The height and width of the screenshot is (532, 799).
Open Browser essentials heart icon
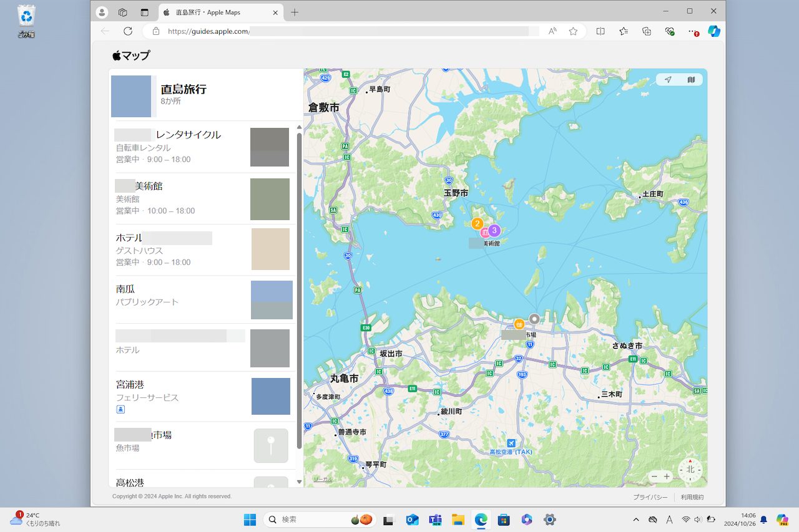(670, 31)
